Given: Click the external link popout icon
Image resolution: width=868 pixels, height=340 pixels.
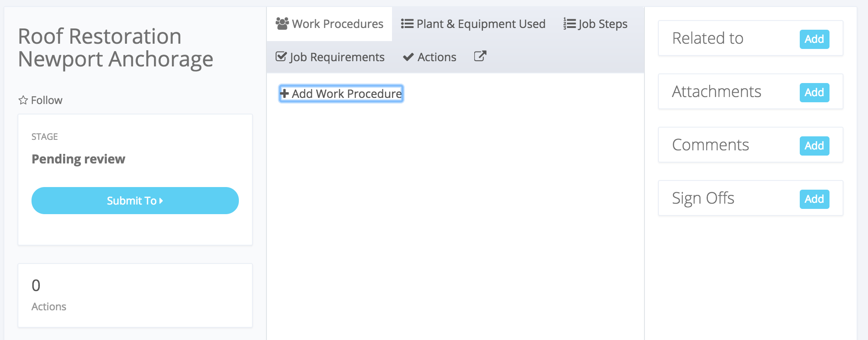Looking at the screenshot, I should (x=480, y=56).
